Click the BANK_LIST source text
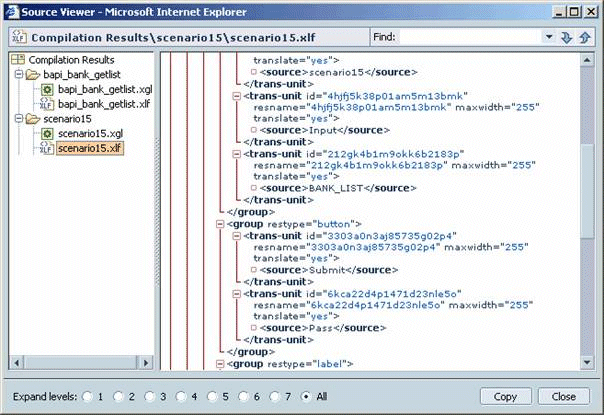The height and width of the screenshot is (415, 604). tap(336, 188)
